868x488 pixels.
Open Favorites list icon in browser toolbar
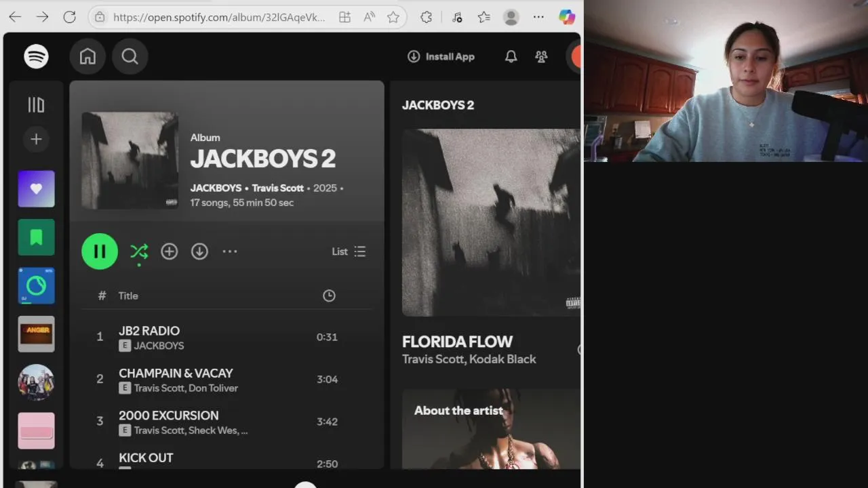pyautogui.click(x=484, y=17)
